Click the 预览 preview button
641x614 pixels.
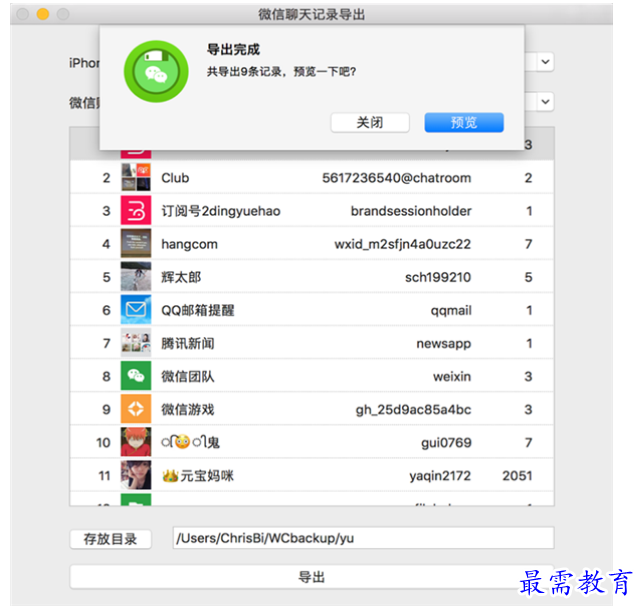(x=464, y=123)
